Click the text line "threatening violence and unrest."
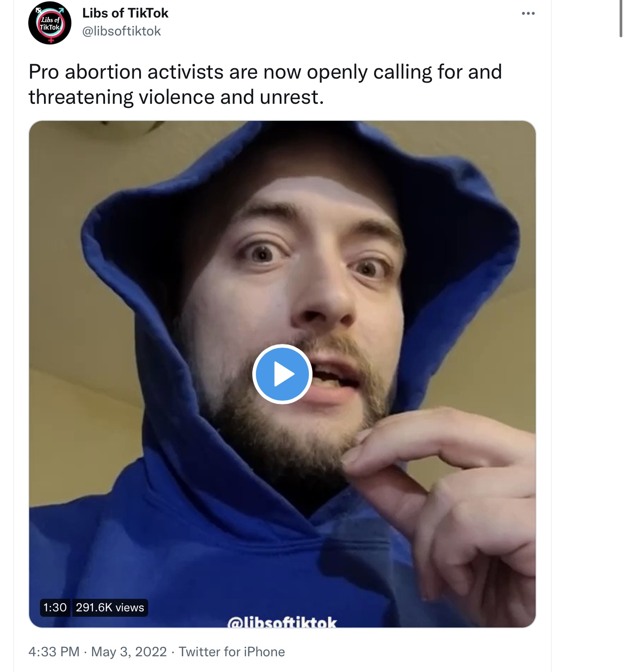625x672 pixels. pos(176,97)
